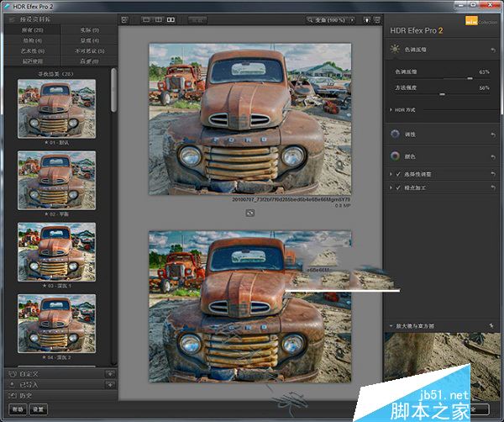This screenshot has width=504, height=422.
Task: Click the pin icon on 放大镜与直方图 header
Action: click(x=491, y=326)
